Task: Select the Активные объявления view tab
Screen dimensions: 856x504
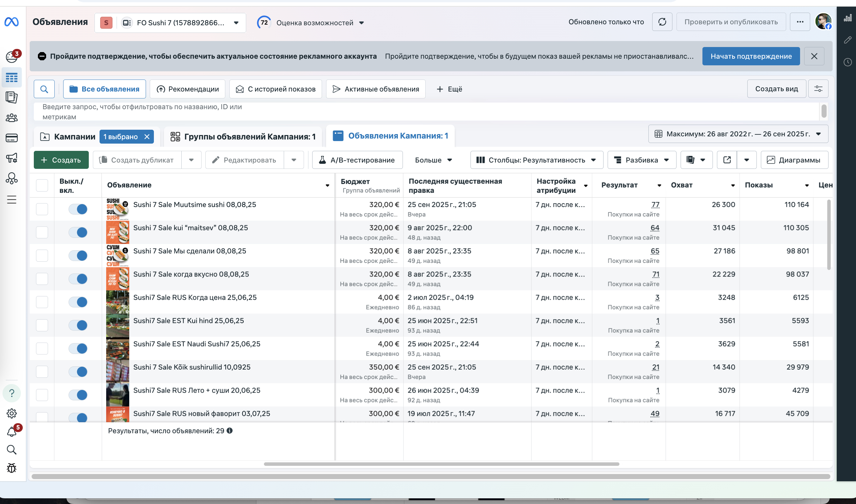Action: (376, 89)
